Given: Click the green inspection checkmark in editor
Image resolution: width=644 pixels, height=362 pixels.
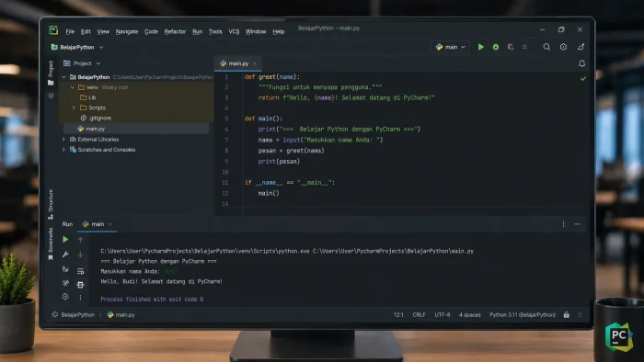Looking at the screenshot, I should (582, 78).
